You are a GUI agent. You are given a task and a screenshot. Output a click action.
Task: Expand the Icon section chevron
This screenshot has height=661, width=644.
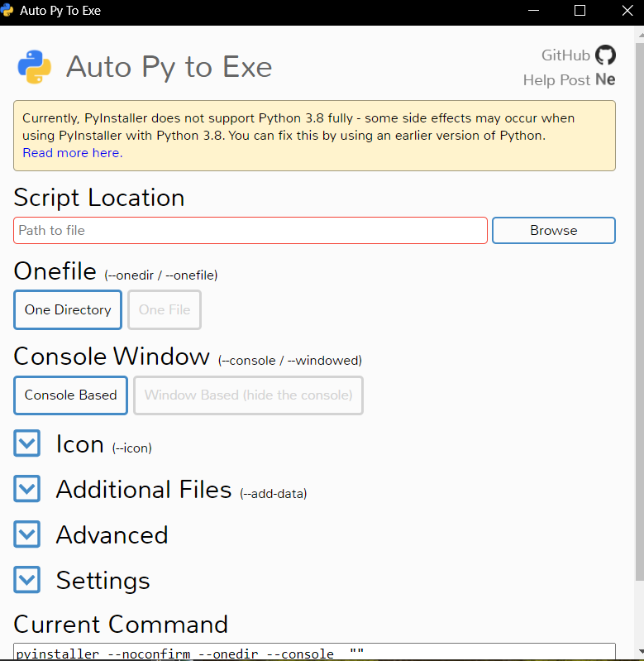[27, 443]
